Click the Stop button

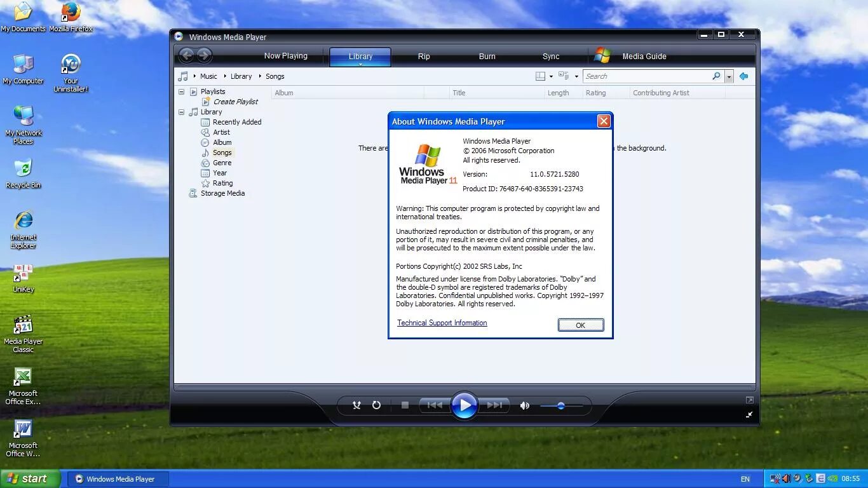coord(405,405)
